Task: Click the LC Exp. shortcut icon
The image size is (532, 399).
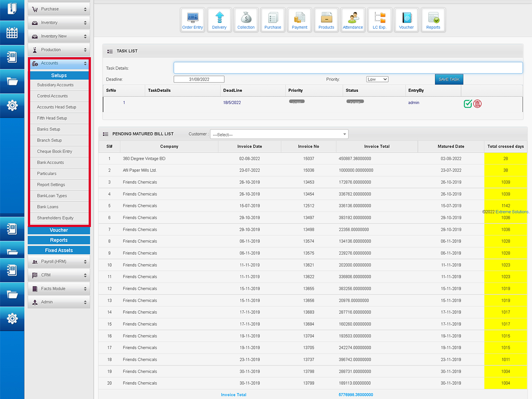Action: coord(379,20)
